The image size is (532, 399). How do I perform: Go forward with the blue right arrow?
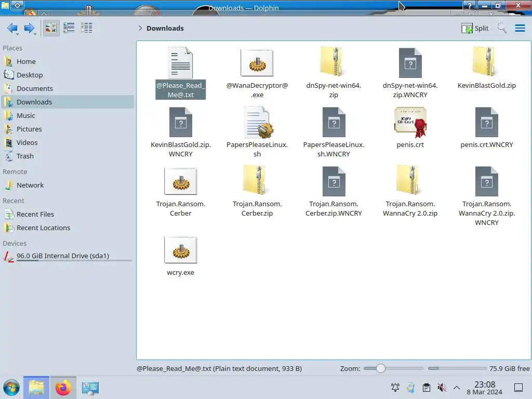pyautogui.click(x=30, y=28)
